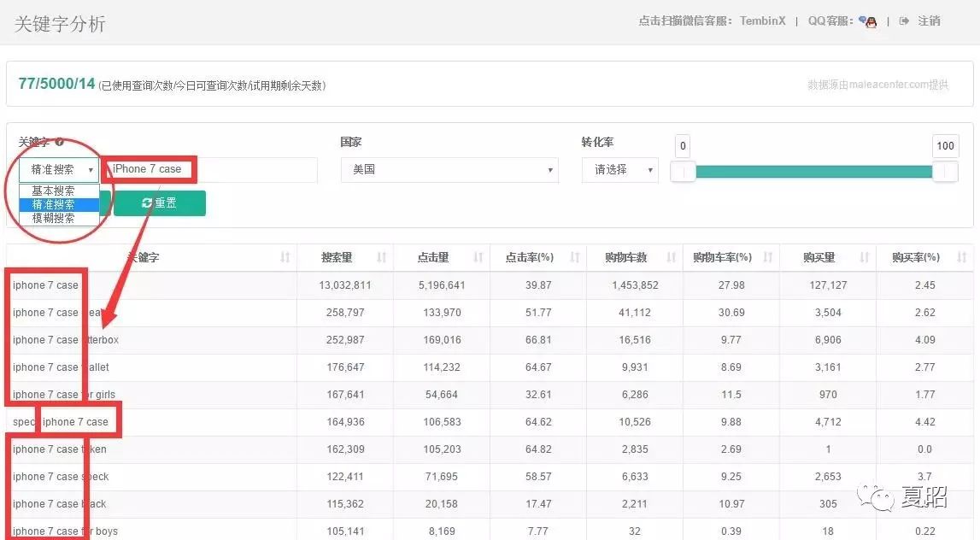
Task: Sort the table by the 关键字 column icon
Action: tap(285, 257)
